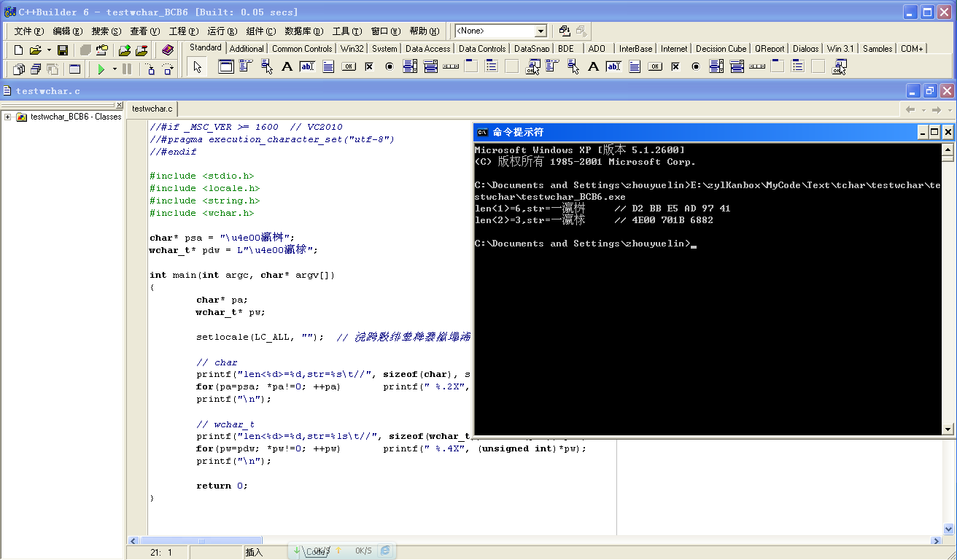Open the 查看(V) menu
Screen dimensions: 957x560
tap(145, 31)
